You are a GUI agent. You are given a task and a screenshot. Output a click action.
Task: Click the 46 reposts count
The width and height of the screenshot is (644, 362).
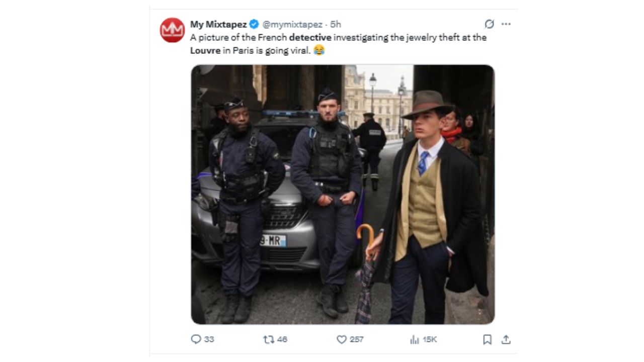(x=282, y=339)
